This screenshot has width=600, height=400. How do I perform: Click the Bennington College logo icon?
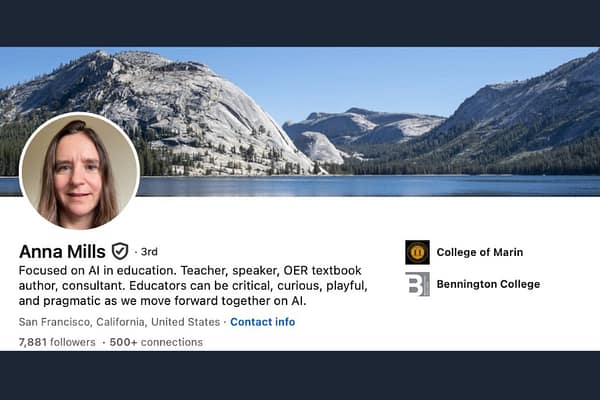[417, 284]
